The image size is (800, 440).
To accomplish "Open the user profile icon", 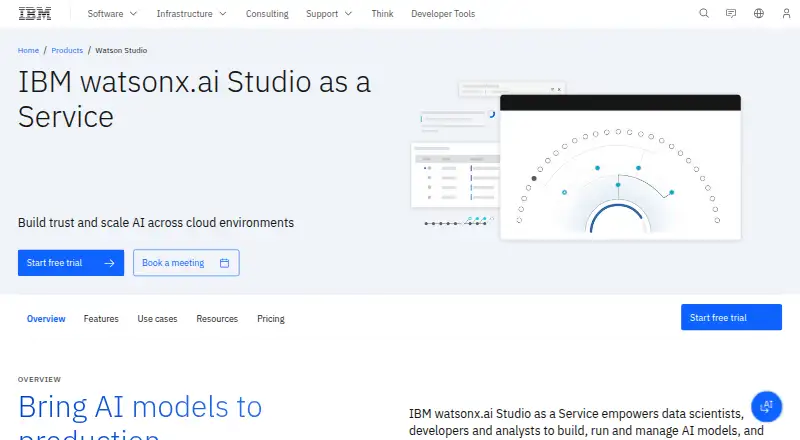I will pyautogui.click(x=786, y=14).
